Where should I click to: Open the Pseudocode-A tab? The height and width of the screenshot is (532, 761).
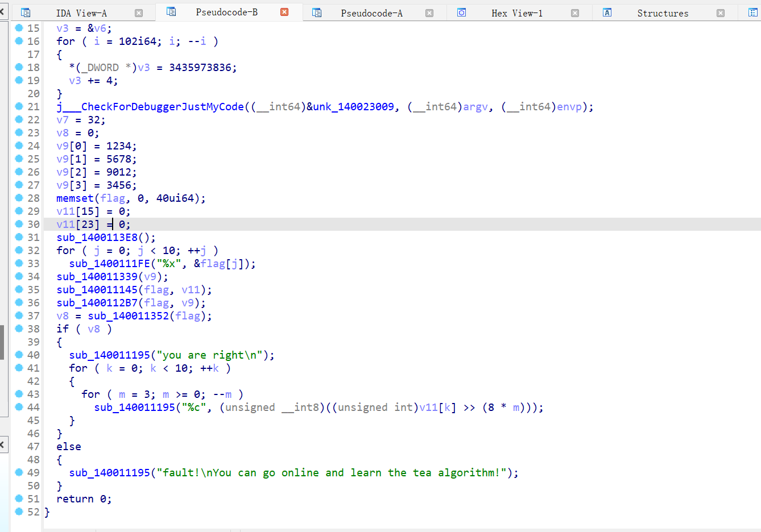[371, 13]
